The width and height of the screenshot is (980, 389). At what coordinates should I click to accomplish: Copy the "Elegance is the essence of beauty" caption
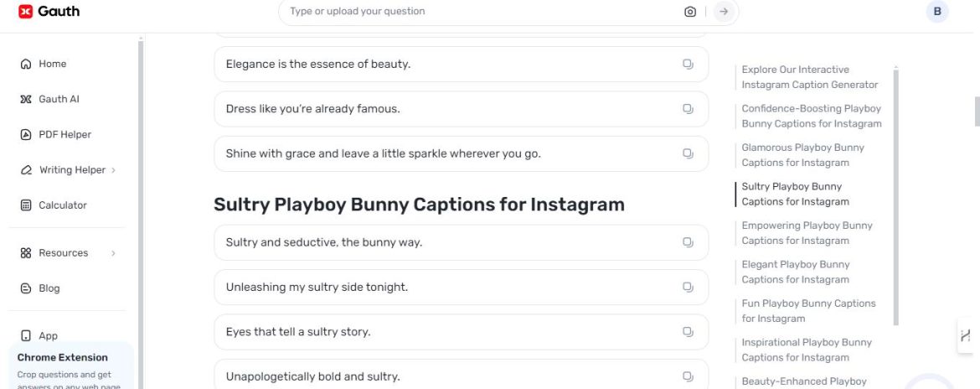pos(688,64)
